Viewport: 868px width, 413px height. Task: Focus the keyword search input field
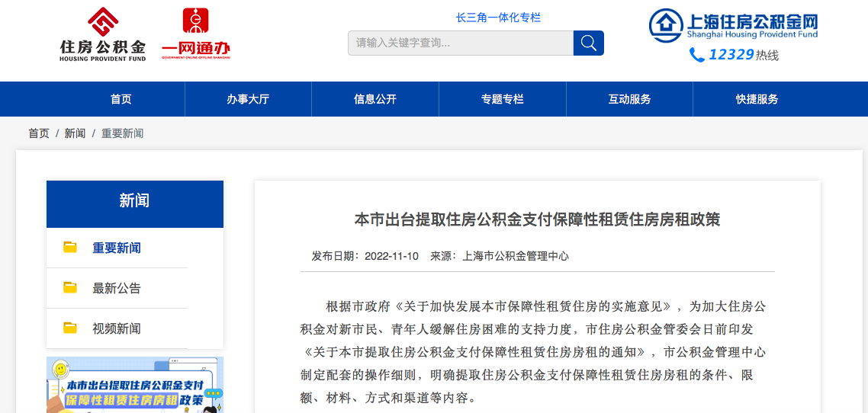tap(460, 43)
